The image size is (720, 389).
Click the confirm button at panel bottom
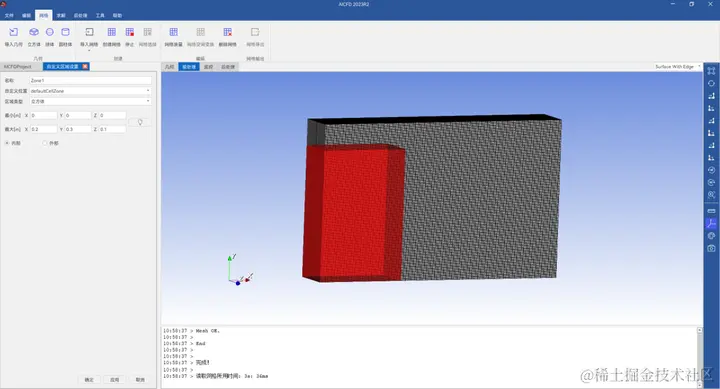click(89, 379)
